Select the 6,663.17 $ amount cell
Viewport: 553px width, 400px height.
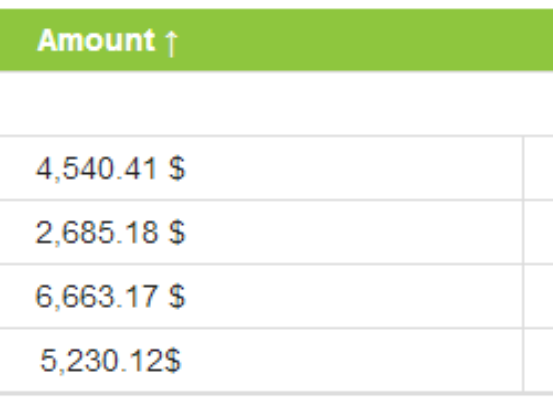click(x=261, y=296)
